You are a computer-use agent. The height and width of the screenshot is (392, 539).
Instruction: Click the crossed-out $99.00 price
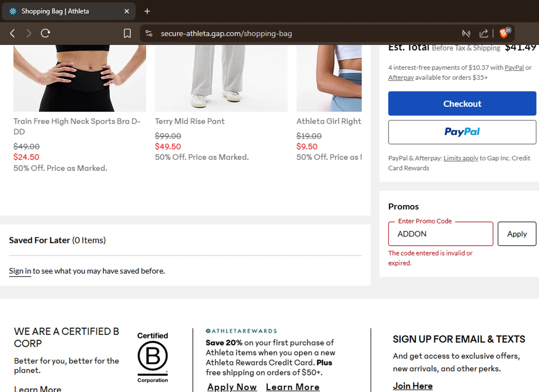[x=168, y=136]
